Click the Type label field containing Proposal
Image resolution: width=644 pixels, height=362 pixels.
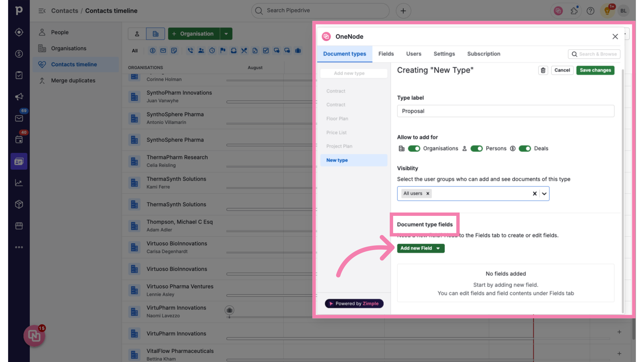coord(505,111)
